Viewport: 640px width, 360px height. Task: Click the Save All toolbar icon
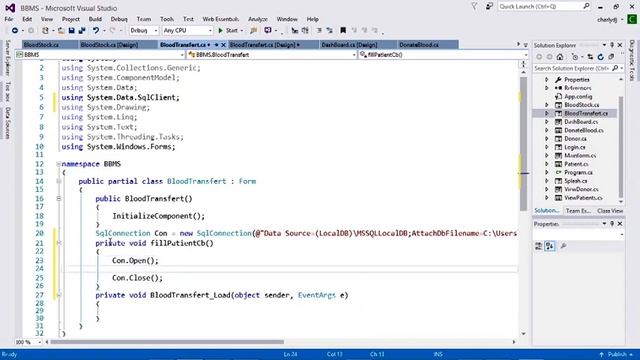coord(82,31)
